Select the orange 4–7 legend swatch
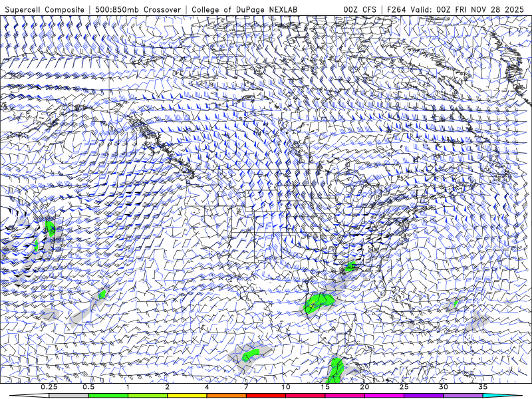This screenshot has width=532, height=399. (226, 396)
